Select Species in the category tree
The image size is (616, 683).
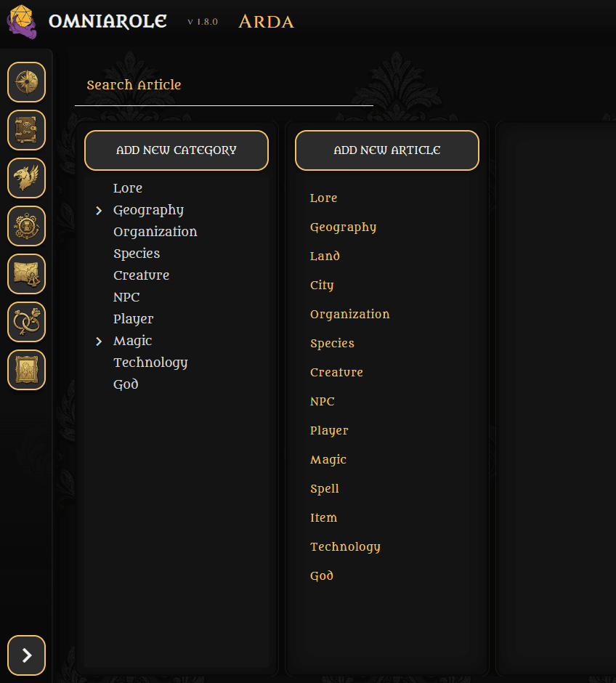pyautogui.click(x=137, y=254)
